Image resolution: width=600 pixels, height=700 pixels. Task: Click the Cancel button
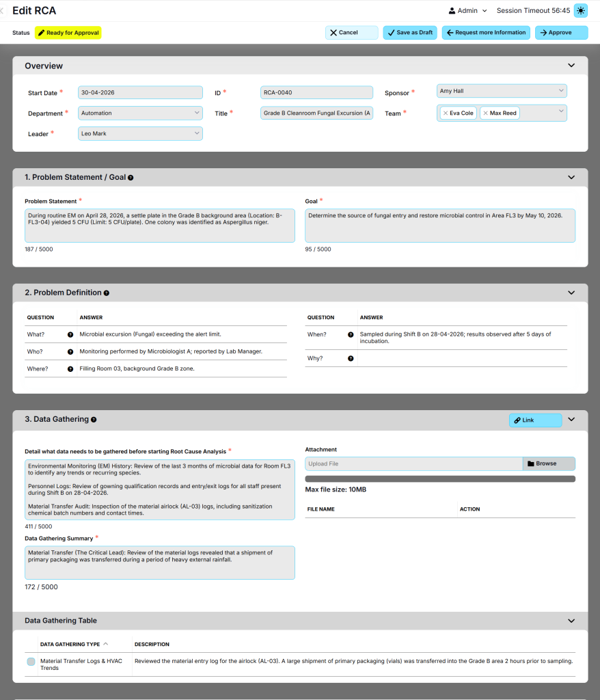coord(352,33)
